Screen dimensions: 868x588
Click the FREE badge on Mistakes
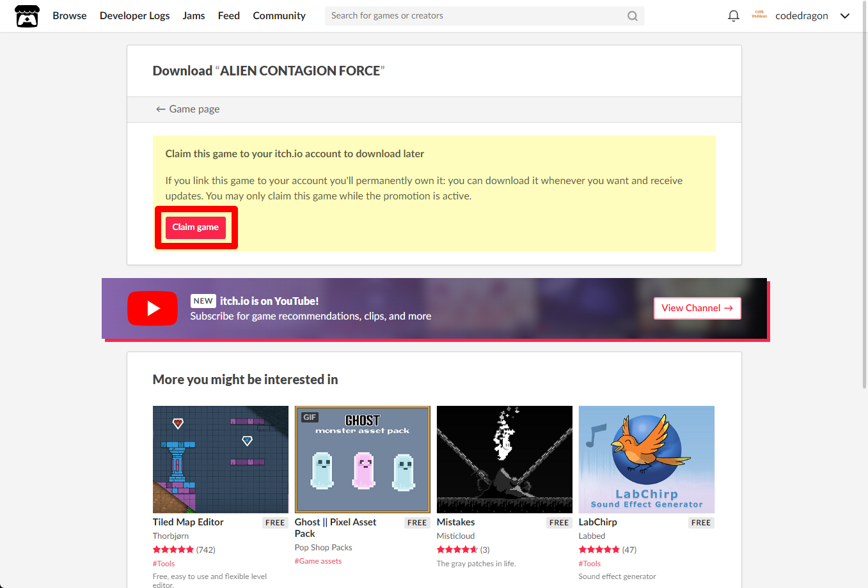click(x=559, y=523)
